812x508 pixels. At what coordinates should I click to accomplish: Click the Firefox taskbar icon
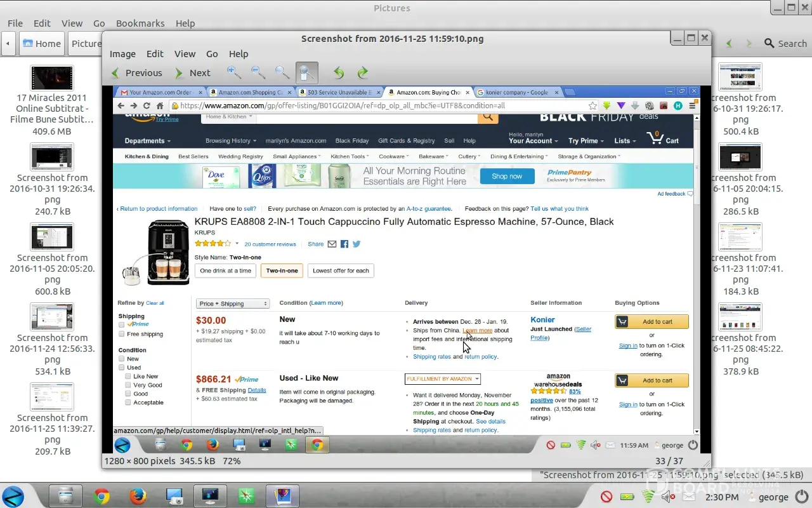(x=138, y=496)
